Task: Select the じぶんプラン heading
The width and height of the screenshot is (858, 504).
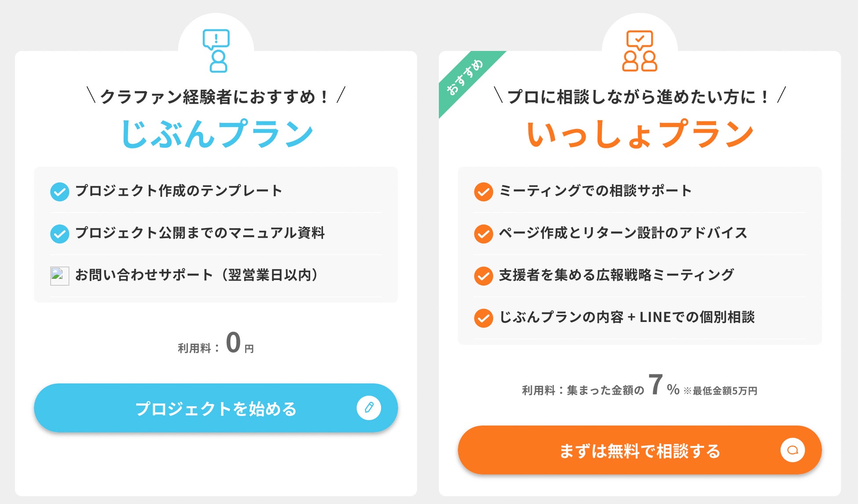Action: pyautogui.click(x=216, y=133)
